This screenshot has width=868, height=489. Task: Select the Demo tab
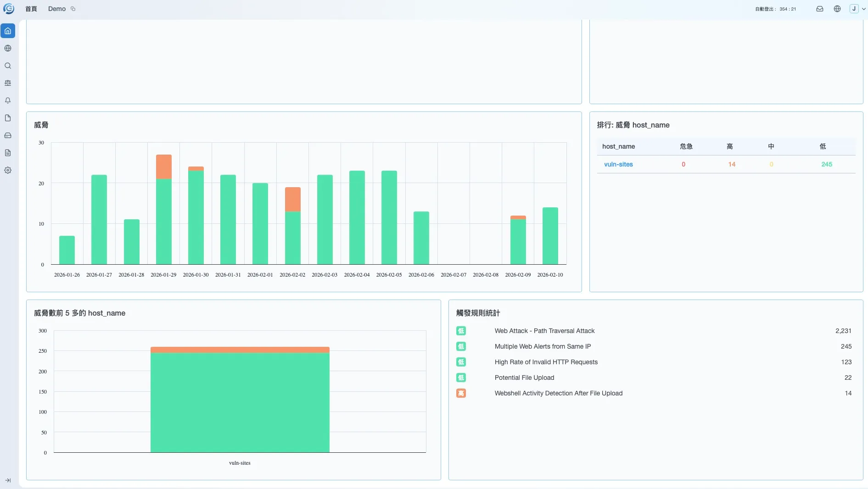57,9
